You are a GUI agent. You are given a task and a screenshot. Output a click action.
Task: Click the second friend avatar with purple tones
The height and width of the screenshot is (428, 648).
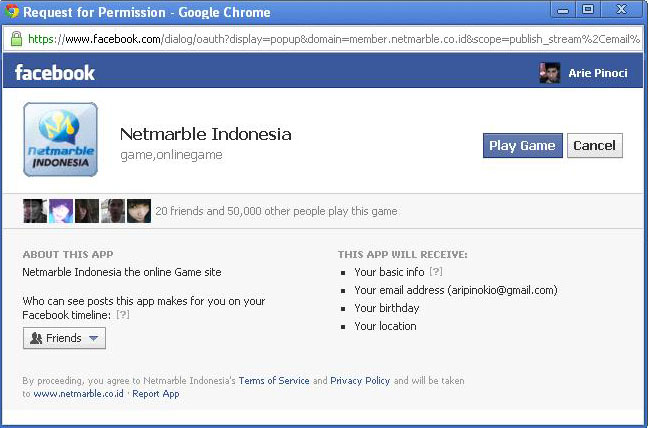61,211
